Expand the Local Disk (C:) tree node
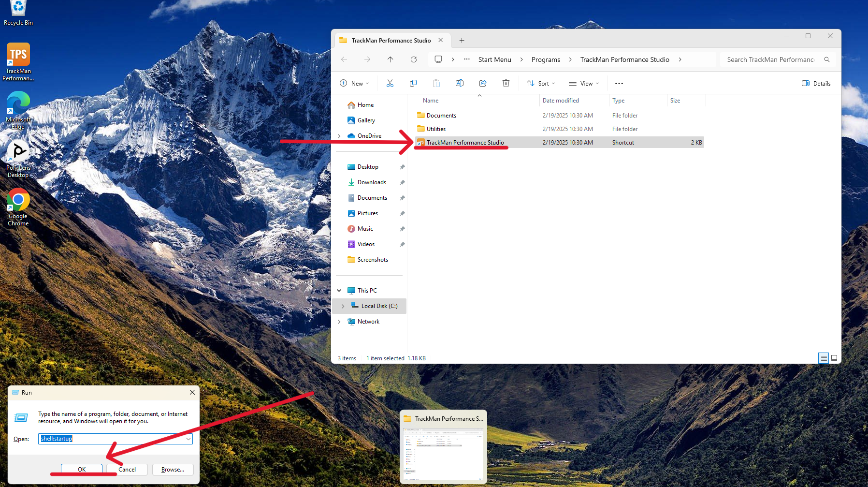This screenshot has width=868, height=487. click(x=343, y=306)
